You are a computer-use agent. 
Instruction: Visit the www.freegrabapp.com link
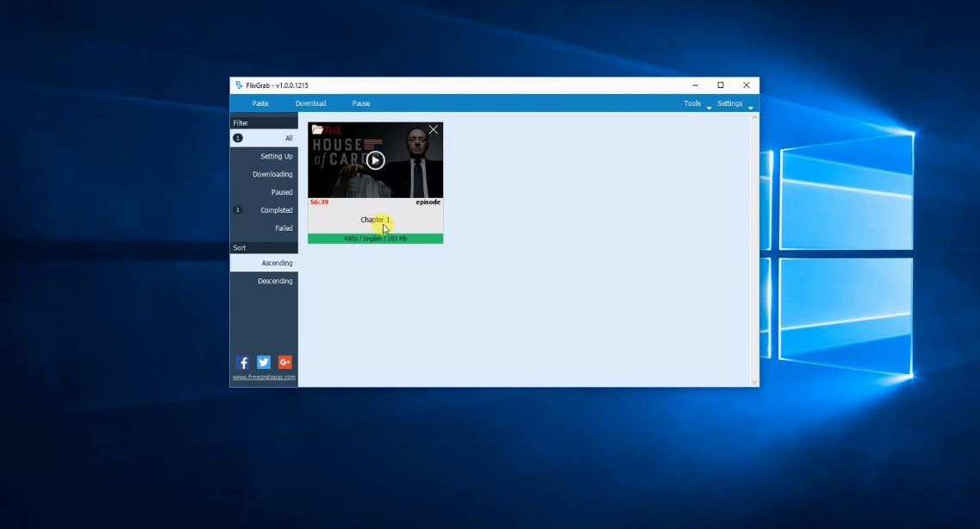click(x=264, y=377)
